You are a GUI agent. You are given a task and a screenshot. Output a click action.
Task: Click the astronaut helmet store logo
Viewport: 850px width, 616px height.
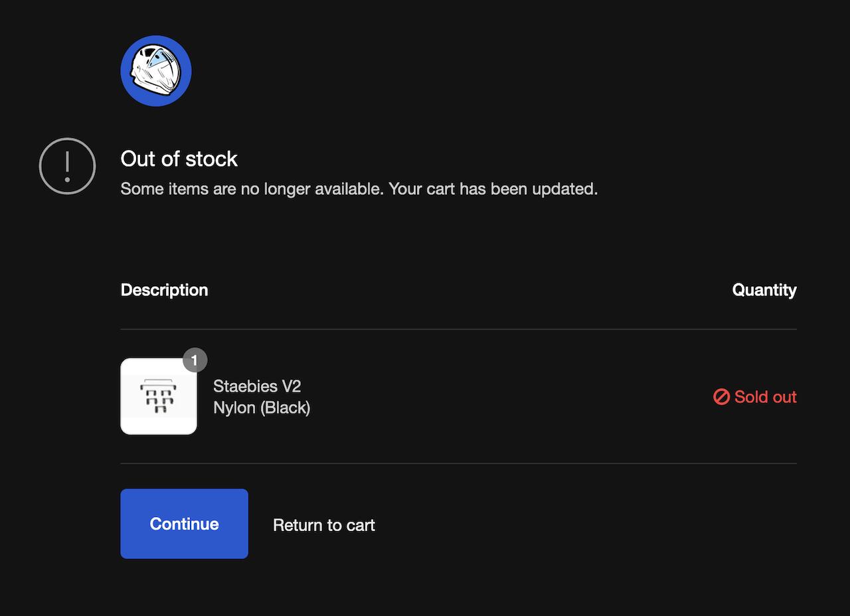[156, 71]
